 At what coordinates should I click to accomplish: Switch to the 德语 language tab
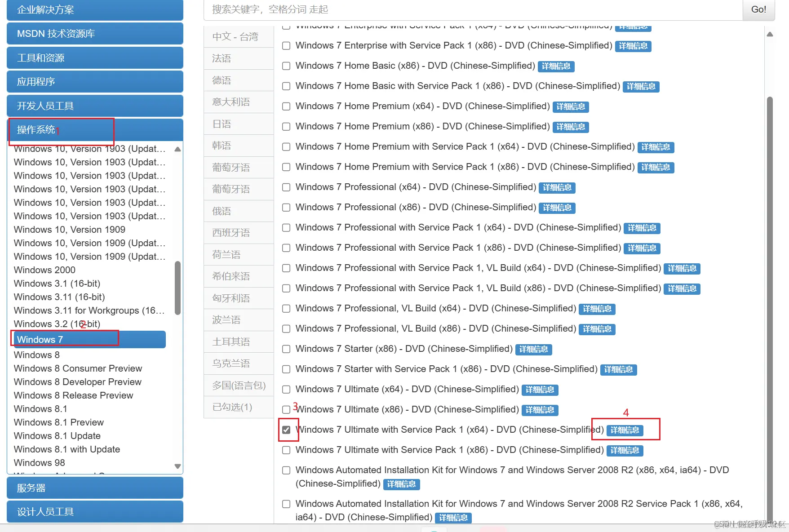pos(239,80)
